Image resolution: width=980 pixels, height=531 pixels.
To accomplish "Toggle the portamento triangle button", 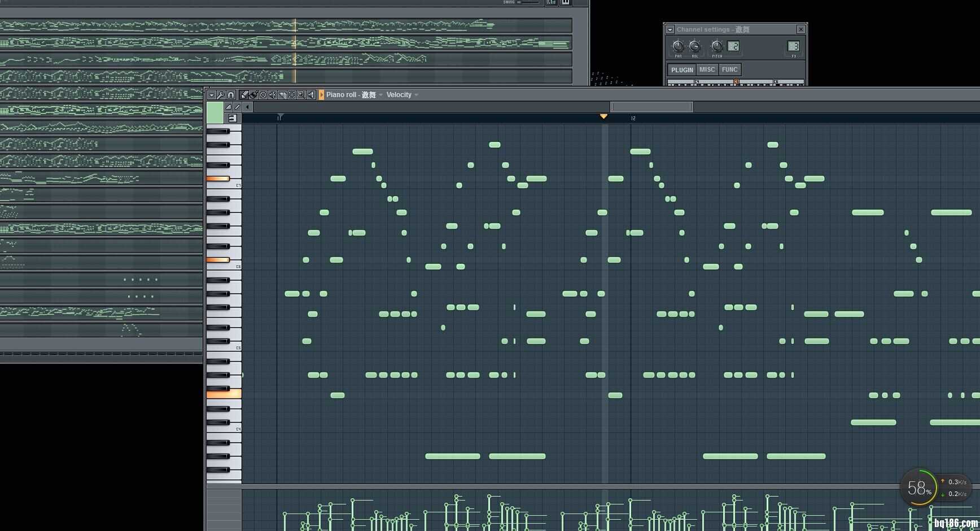I will 228,107.
